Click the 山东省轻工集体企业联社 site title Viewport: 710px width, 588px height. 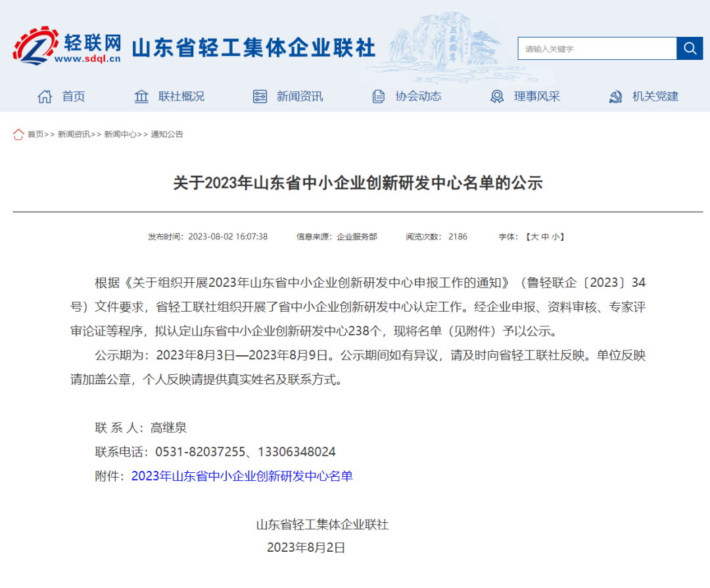[x=254, y=48]
